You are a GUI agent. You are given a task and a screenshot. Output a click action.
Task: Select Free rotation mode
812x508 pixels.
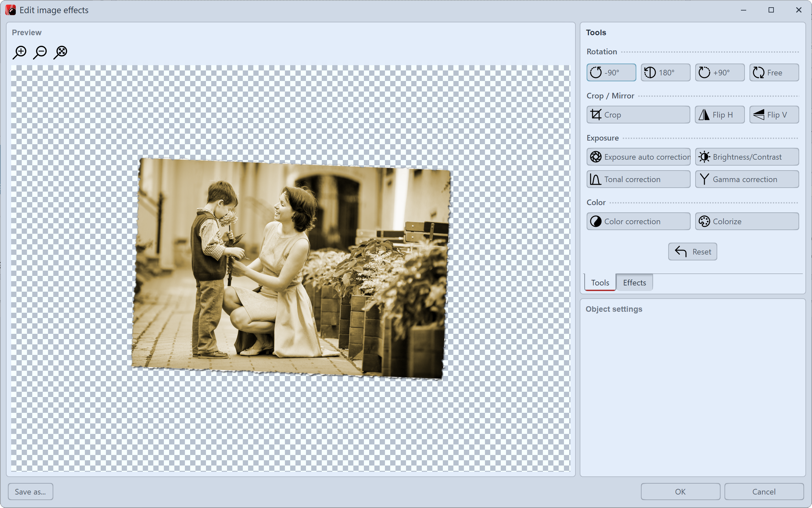point(774,72)
